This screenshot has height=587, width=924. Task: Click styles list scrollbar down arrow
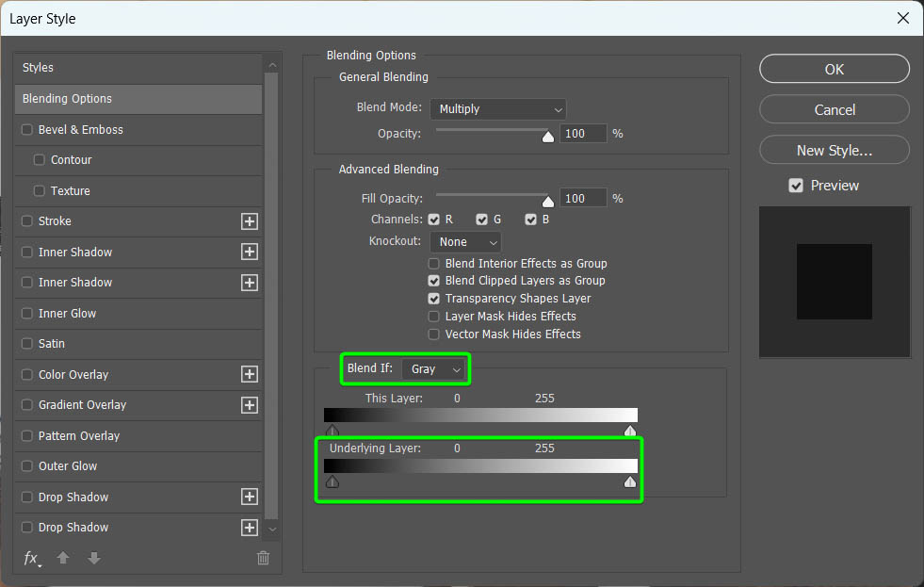pos(272,530)
